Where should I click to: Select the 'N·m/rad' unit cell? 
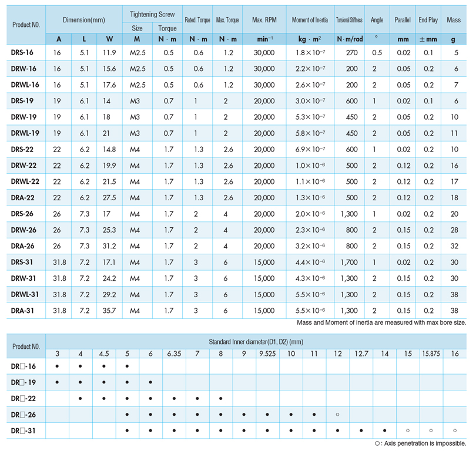350,39
